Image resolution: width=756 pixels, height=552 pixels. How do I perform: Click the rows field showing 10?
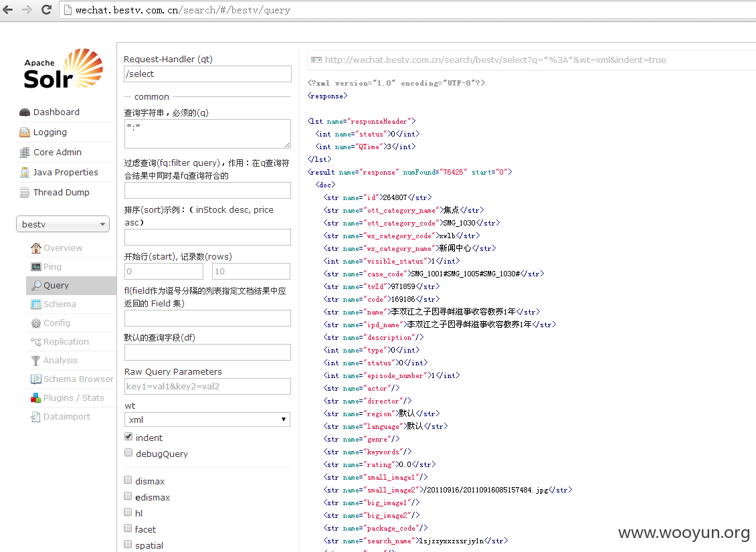coord(251,271)
